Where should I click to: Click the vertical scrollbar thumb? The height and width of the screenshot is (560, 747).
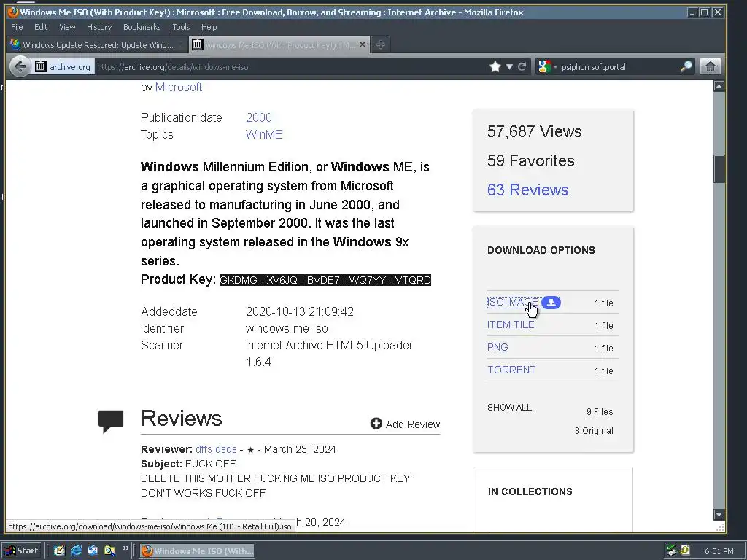pos(719,168)
